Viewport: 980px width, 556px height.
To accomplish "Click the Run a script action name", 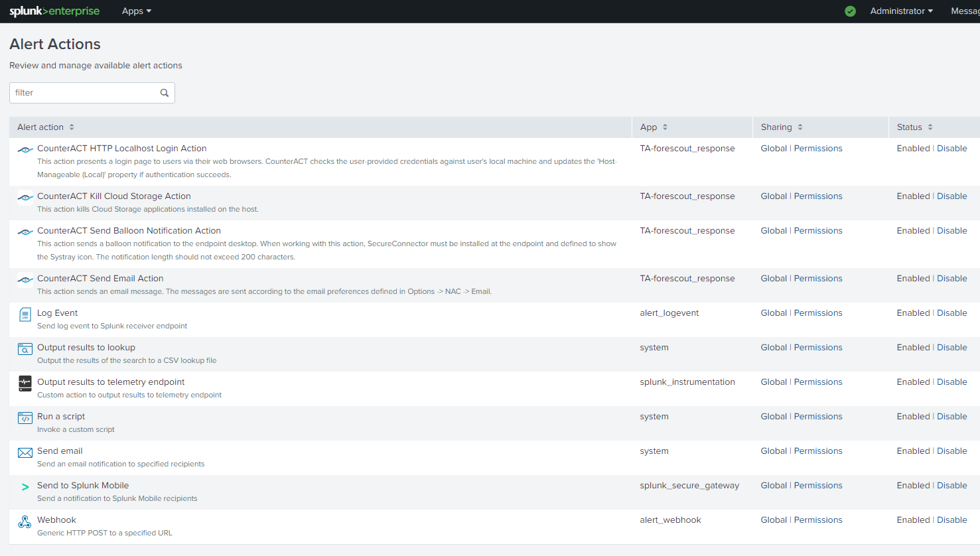I will click(61, 417).
